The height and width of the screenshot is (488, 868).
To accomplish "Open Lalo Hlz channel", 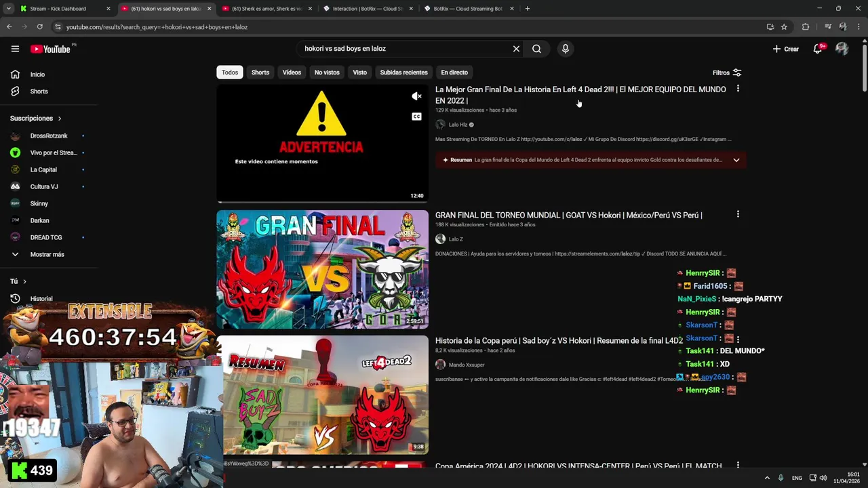I will coord(458,125).
